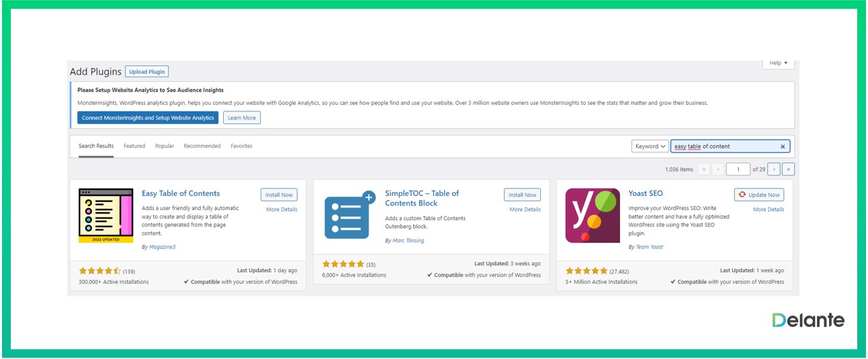Switch to the Featured tab

click(134, 146)
